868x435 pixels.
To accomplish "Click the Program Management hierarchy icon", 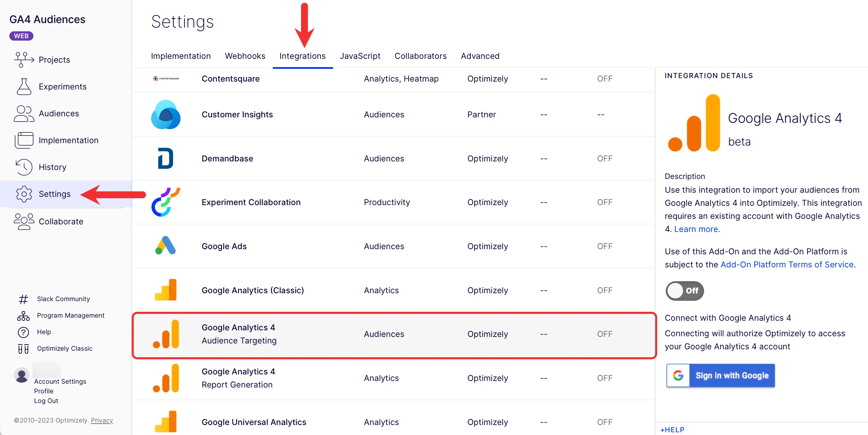I will click(23, 316).
